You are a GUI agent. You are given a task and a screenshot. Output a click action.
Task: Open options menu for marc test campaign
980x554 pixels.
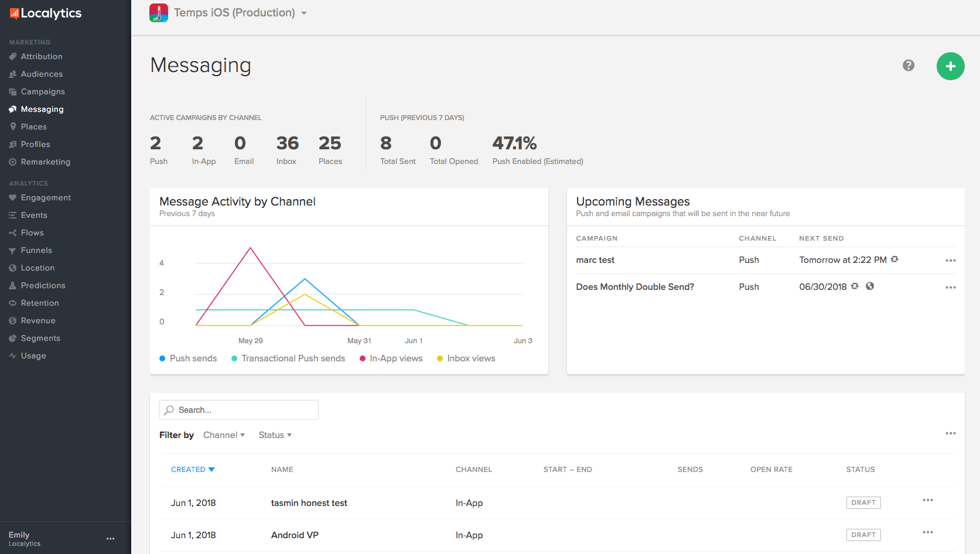950,261
